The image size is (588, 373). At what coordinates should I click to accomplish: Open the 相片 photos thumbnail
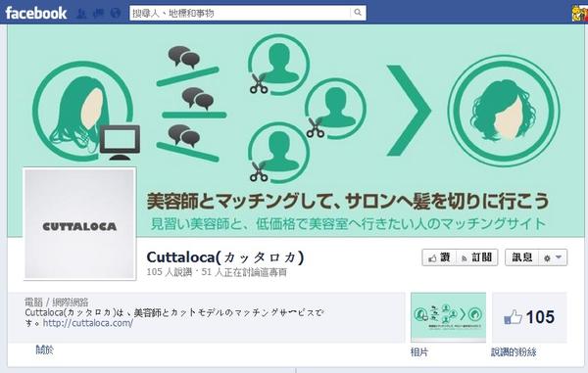coord(448,317)
